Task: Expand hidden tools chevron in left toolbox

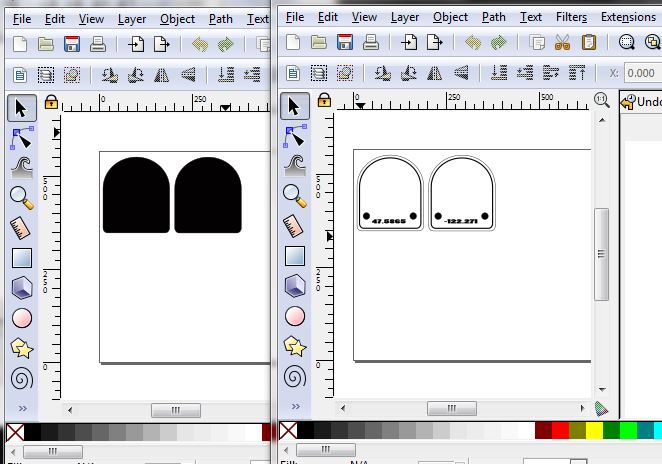Action: click(x=21, y=410)
